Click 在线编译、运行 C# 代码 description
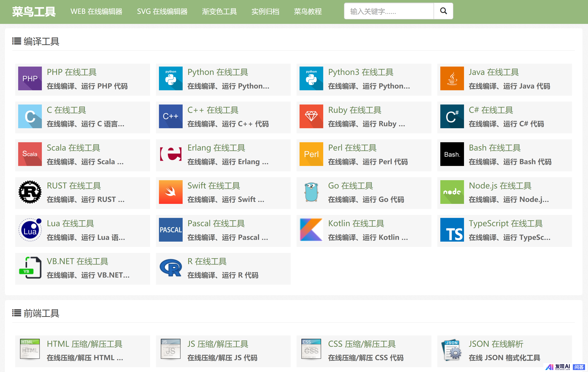This screenshot has height=372, width=588. [506, 124]
